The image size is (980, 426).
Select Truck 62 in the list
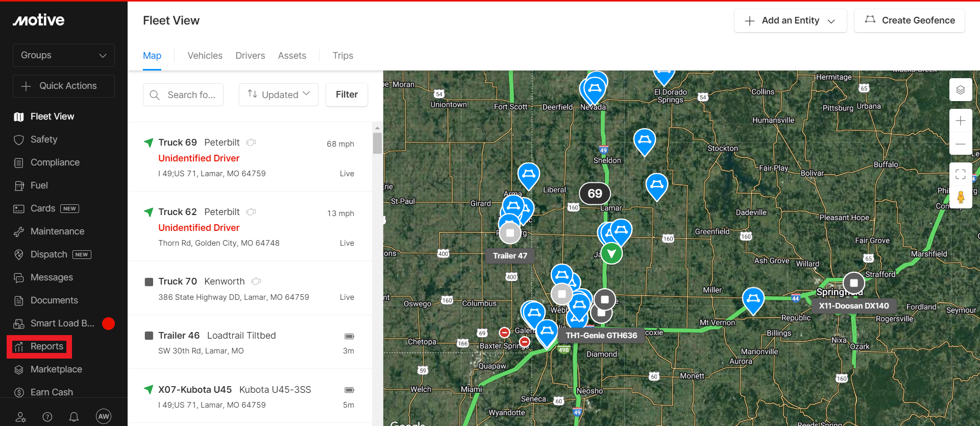click(x=250, y=226)
